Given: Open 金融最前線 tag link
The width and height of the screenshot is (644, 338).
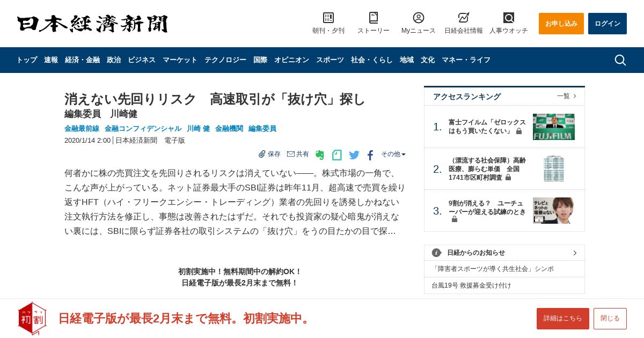Looking at the screenshot, I should (x=82, y=129).
